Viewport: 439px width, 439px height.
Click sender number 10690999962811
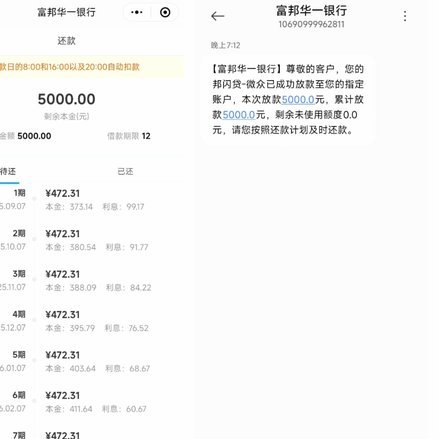pos(311,24)
